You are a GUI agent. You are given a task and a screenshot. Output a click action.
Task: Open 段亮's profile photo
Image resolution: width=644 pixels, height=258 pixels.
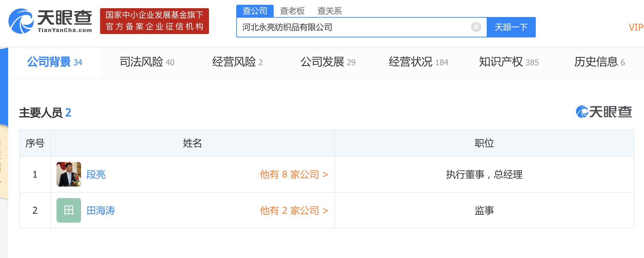pyautogui.click(x=69, y=174)
